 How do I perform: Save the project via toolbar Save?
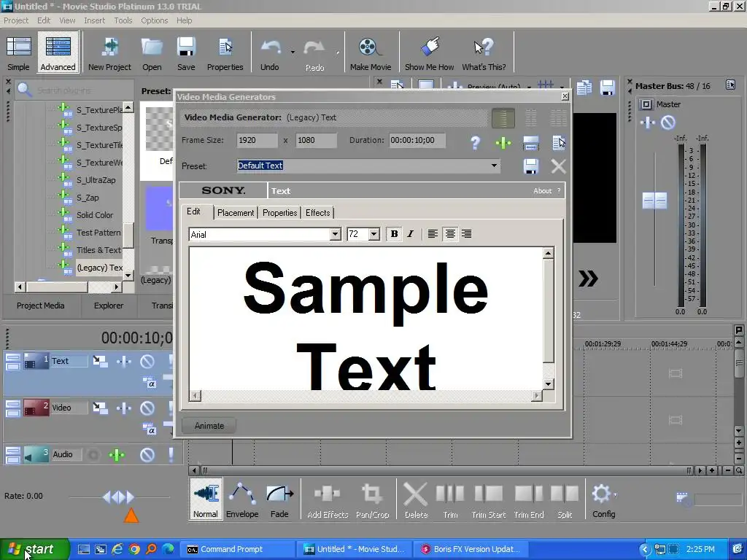186,52
